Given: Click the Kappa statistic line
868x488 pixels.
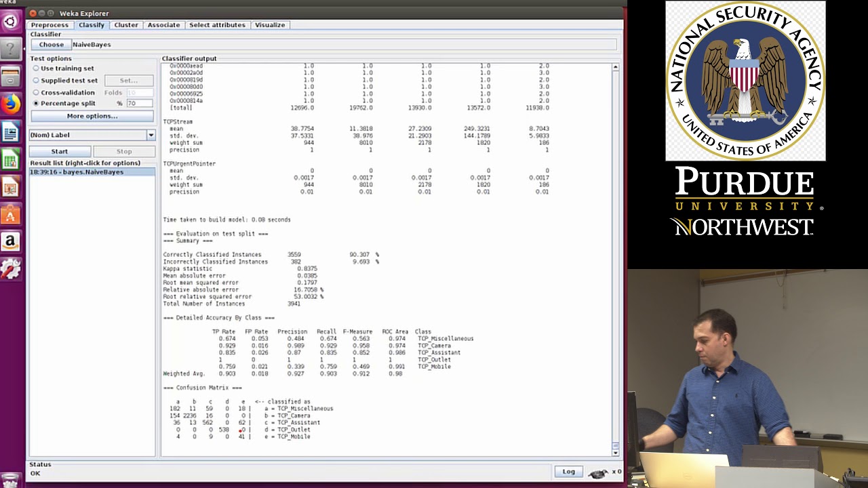Looking at the screenshot, I should 240,269.
